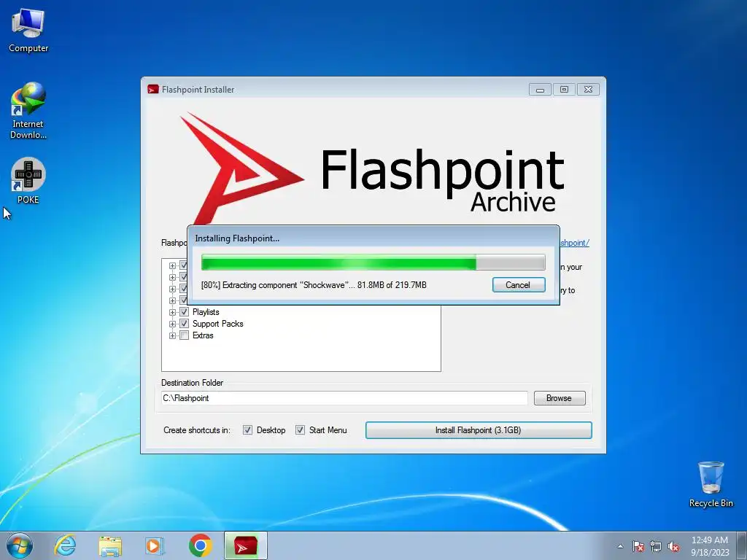Screen dimensions: 747x560
Task: Click the Installing Flashpoint... dialog title
Action: click(x=237, y=238)
